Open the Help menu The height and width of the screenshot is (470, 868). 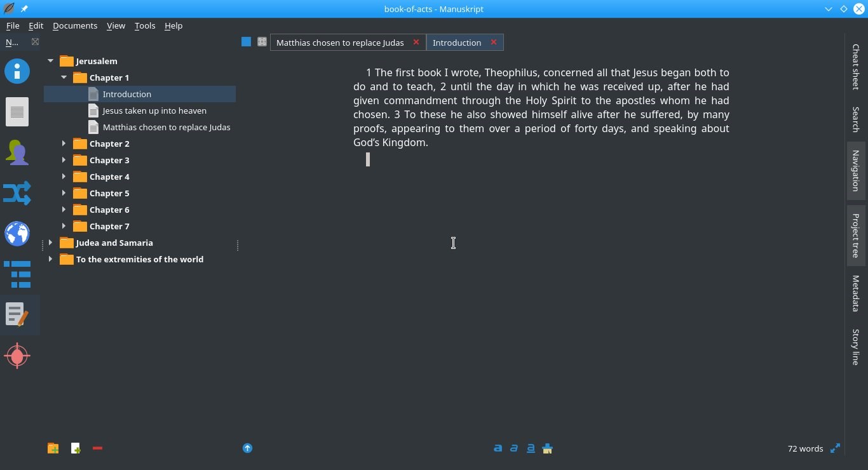coord(173,25)
